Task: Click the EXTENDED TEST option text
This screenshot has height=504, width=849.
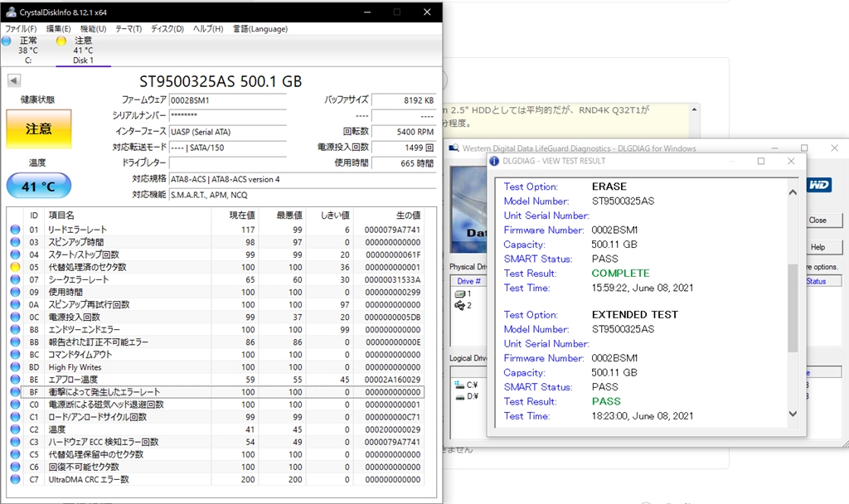Action: click(634, 314)
